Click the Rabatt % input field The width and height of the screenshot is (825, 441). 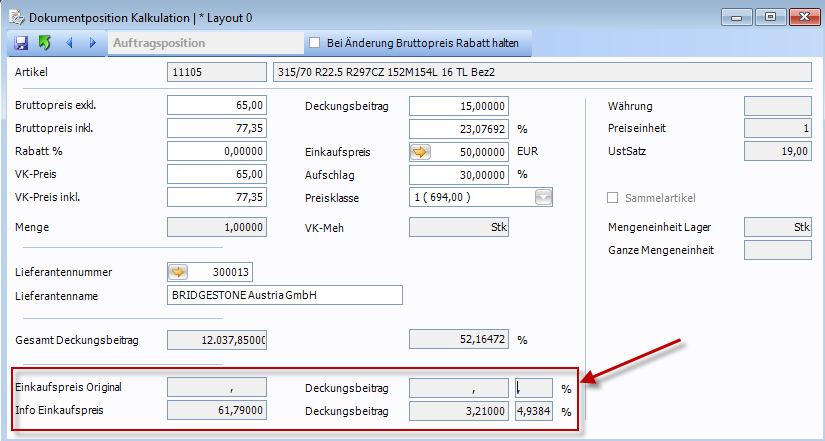[217, 152]
